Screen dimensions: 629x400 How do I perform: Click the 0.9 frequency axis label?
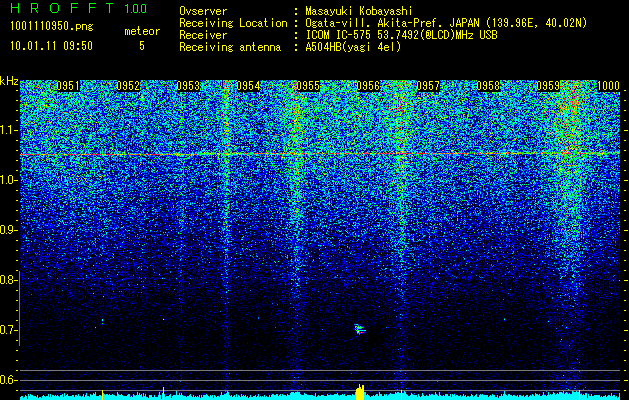point(8,230)
